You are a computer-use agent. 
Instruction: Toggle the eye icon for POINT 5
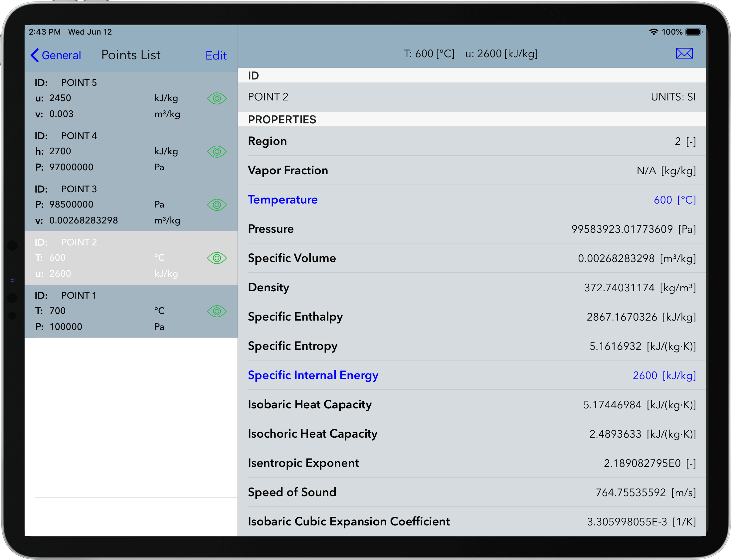(x=217, y=98)
